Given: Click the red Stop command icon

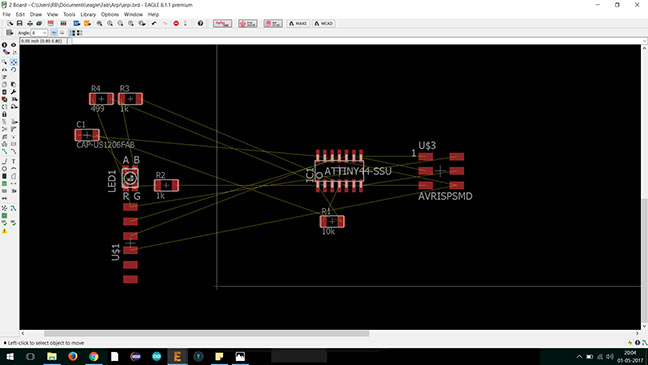Looking at the screenshot, I should pos(176,24).
